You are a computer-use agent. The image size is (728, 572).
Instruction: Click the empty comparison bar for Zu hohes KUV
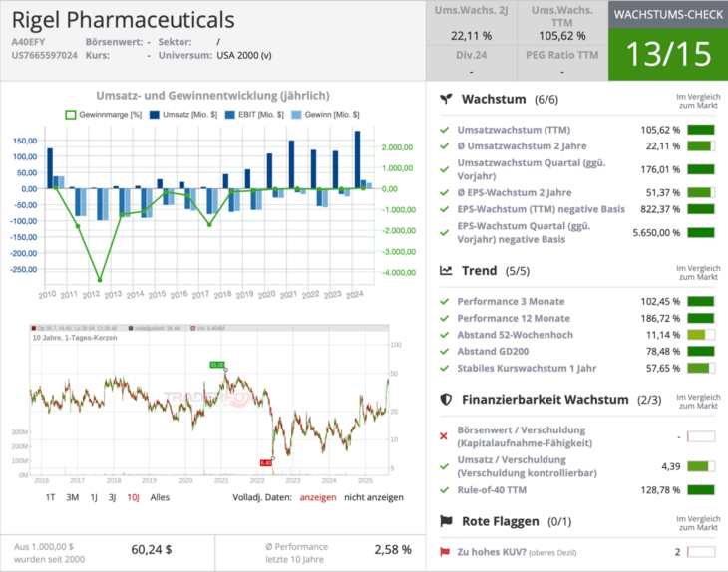tap(701, 552)
